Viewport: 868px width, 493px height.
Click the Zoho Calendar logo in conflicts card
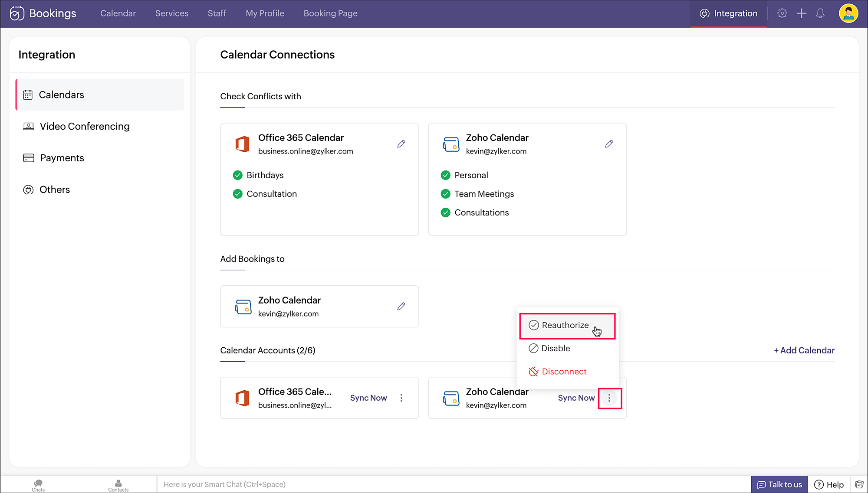[451, 144]
